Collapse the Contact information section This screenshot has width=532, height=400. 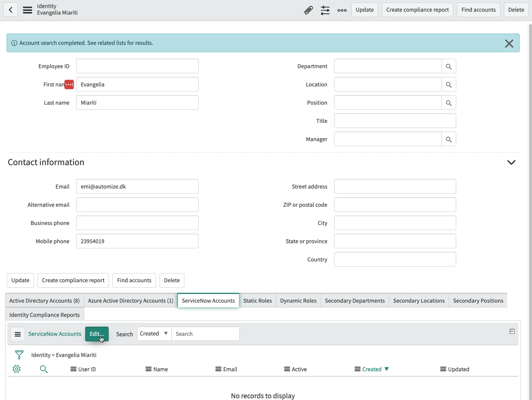[x=511, y=162]
